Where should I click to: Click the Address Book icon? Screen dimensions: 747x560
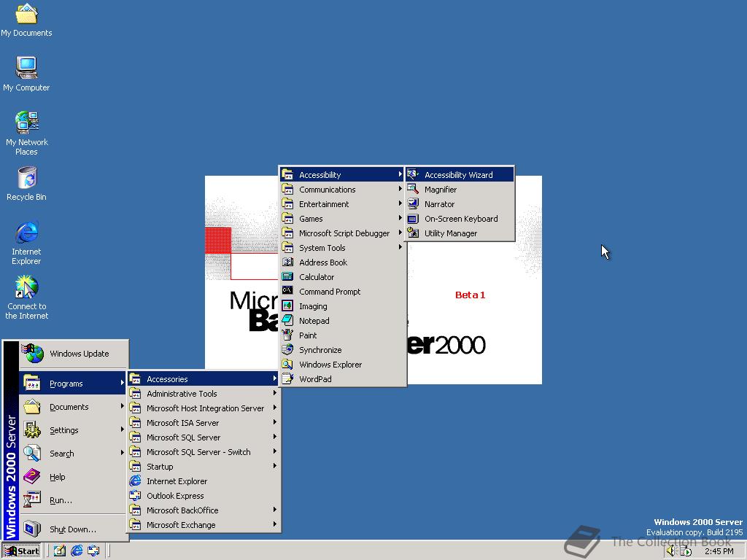(287, 262)
